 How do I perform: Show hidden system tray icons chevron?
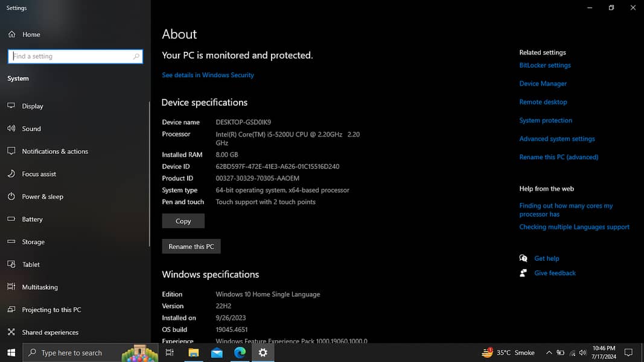point(549,353)
